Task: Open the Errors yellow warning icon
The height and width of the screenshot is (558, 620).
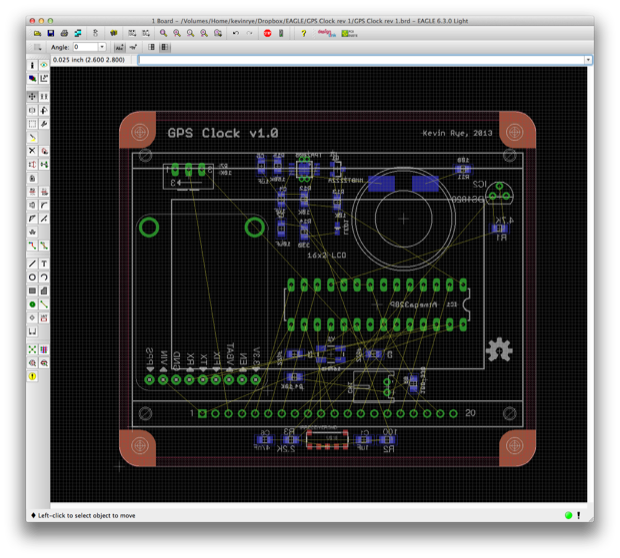Action: (x=32, y=376)
